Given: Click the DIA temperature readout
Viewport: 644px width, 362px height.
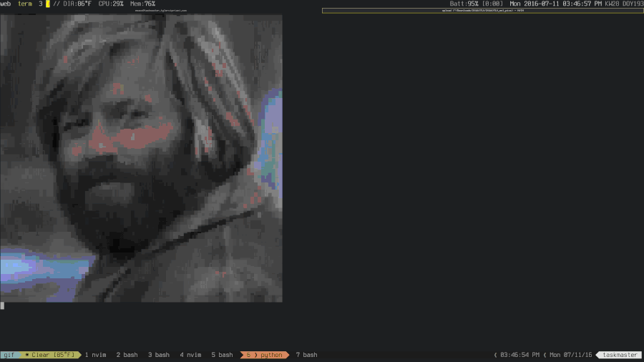Looking at the screenshot, I should click(x=77, y=4).
